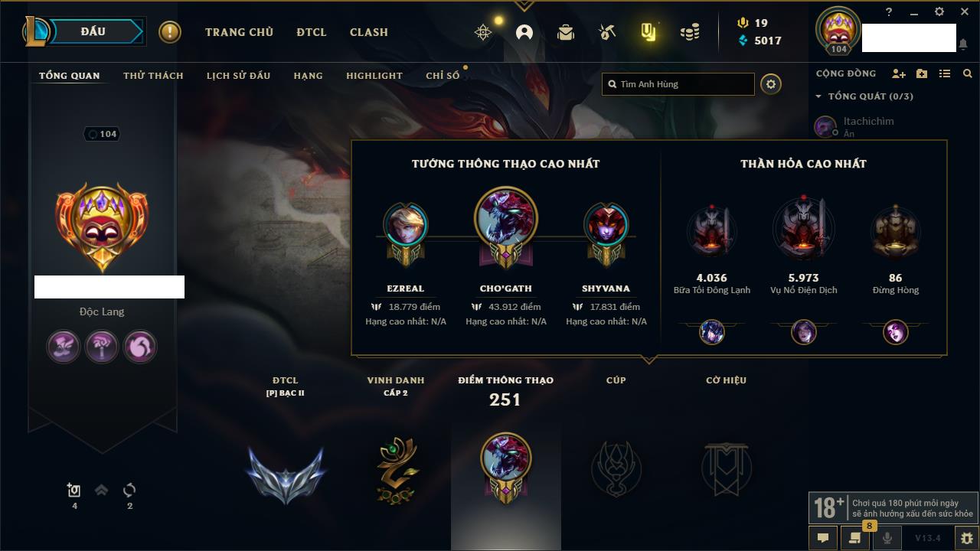Open the store coins icon
This screenshot has width=980, height=551.
(690, 32)
